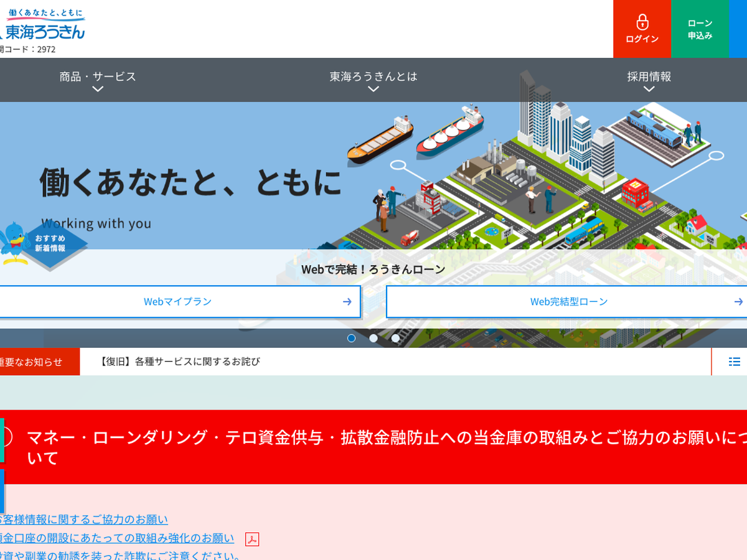This screenshot has width=747, height=560.
Task: Select the first carousel slide dot
Action: (352, 338)
